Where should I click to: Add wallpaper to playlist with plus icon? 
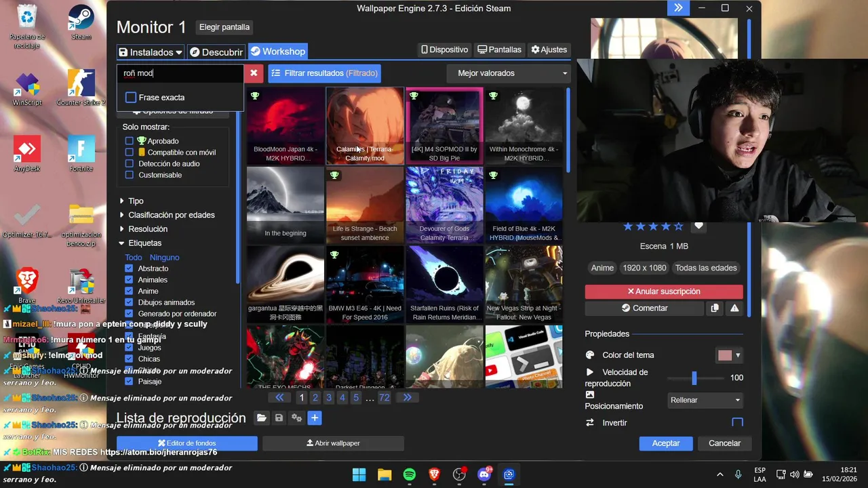coord(315,418)
